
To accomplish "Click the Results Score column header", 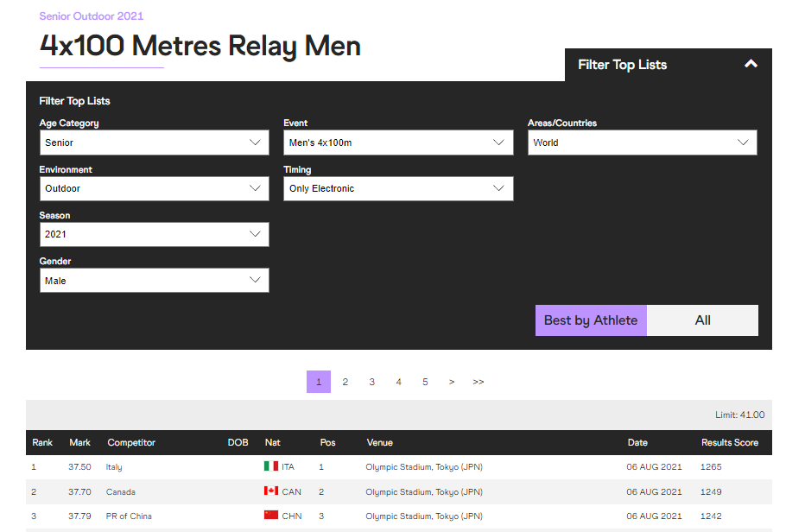I will click(x=729, y=442).
